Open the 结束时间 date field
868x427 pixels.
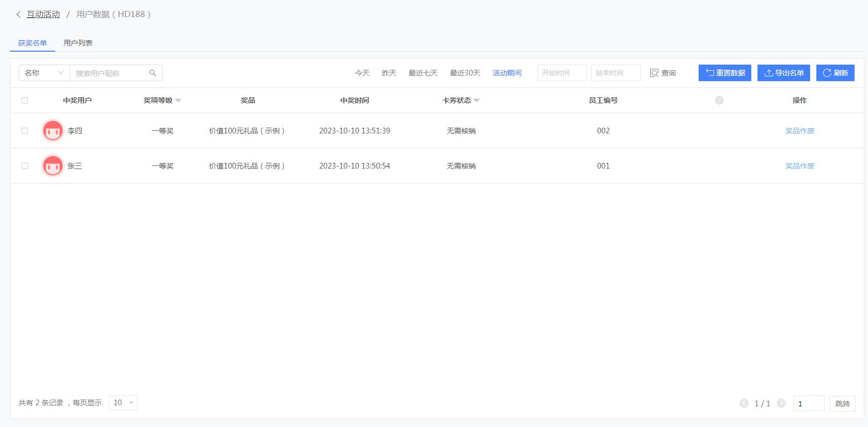coord(616,73)
